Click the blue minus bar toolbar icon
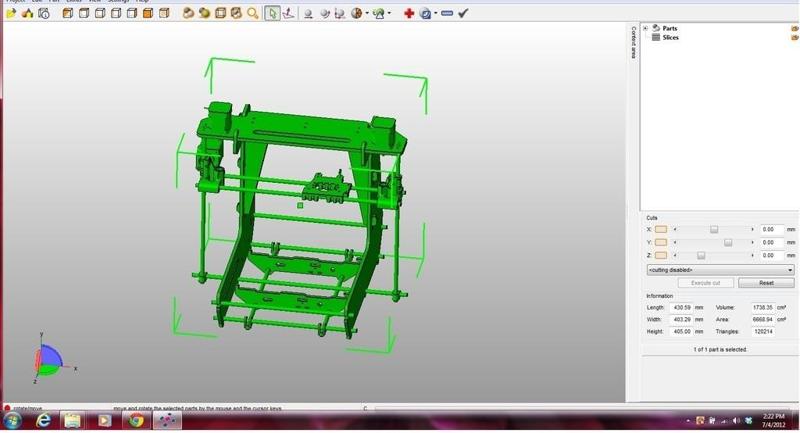This screenshot has height=433, width=800. pos(447,14)
